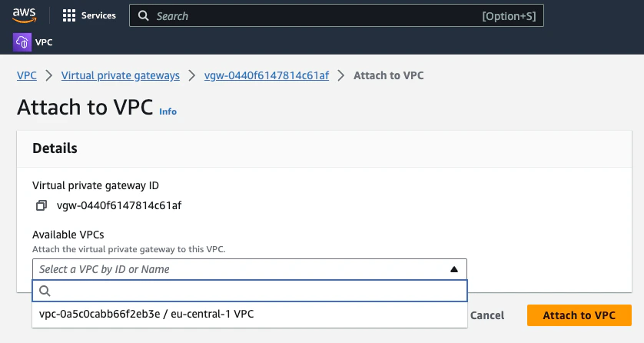This screenshot has height=343, width=644.
Task: Open the Info link beside the title
Action: tap(168, 112)
